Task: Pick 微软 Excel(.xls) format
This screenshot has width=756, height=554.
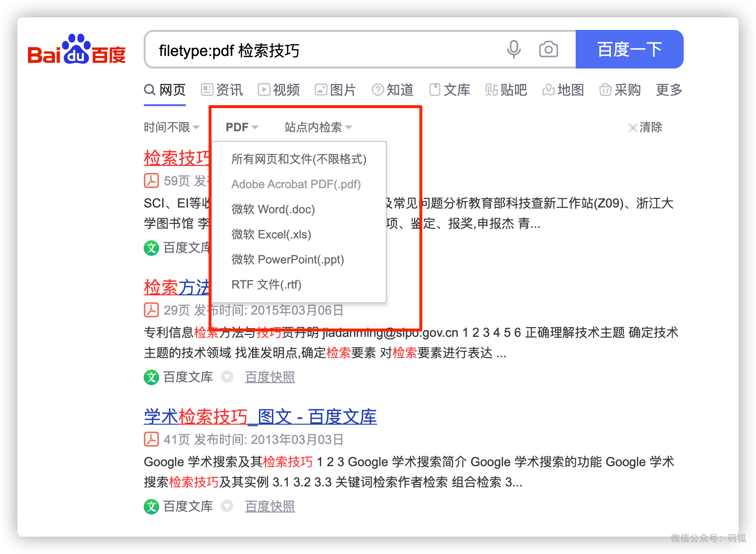Action: [x=299, y=235]
